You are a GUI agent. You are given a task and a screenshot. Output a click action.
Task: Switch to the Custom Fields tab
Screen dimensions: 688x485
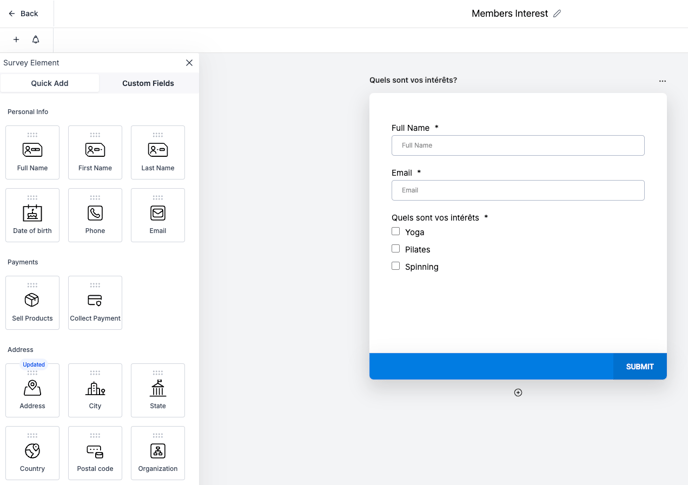(x=148, y=84)
